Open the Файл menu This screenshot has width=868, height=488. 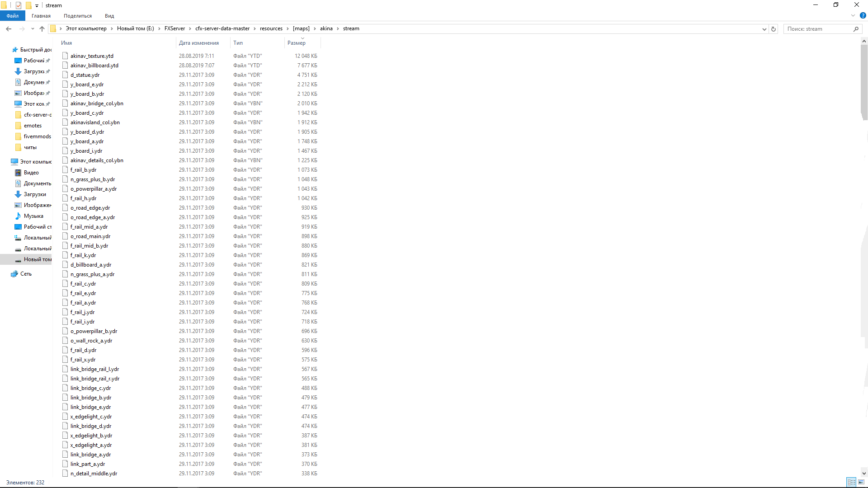12,15
